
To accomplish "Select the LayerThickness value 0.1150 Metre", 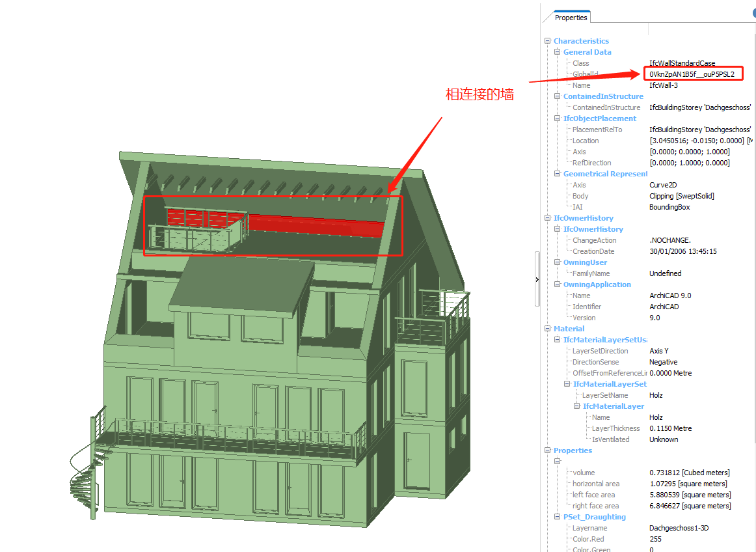I will [x=670, y=428].
